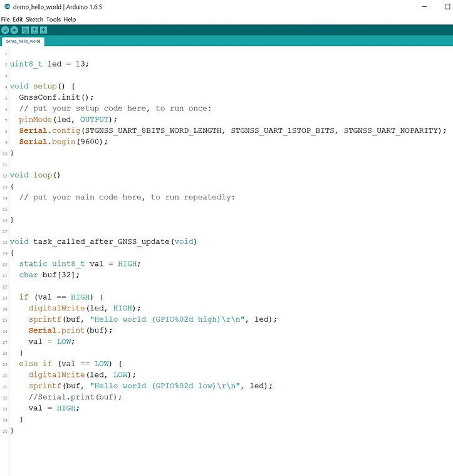Open the File menu
453x476 pixels.
(5, 19)
